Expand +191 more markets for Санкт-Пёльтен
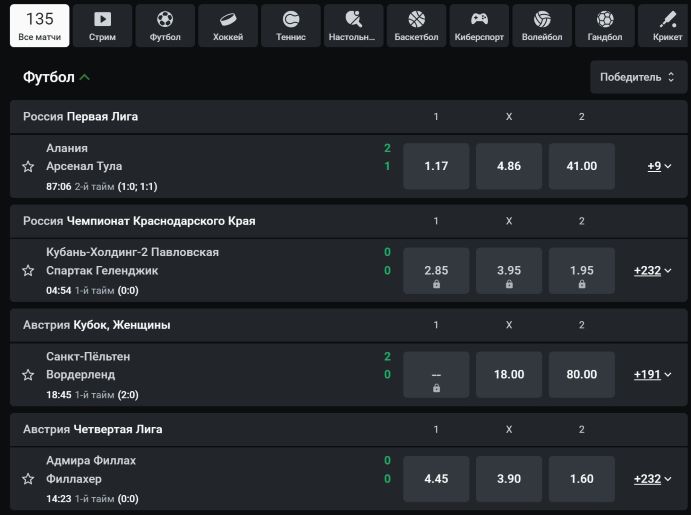The width and height of the screenshot is (691, 515). click(x=652, y=374)
